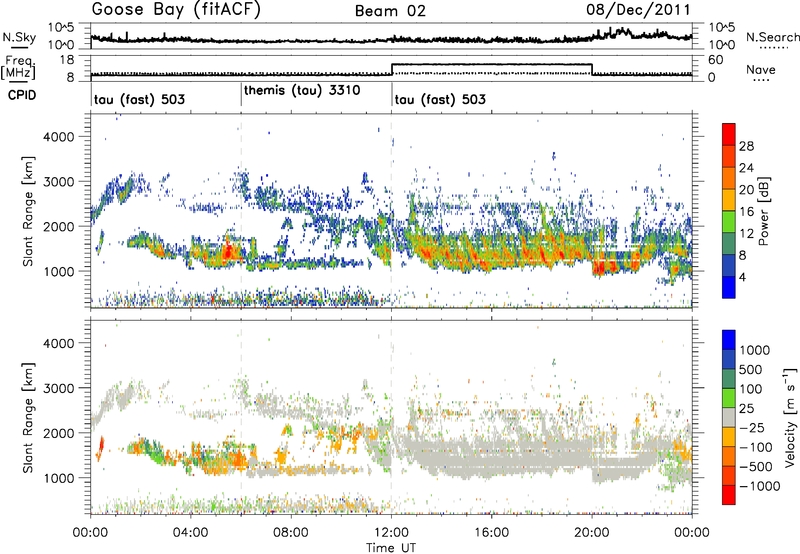This screenshot has width=800, height=554.
Task: Click first 'tau (fast) 503' label at 00:00
Action: (139, 99)
